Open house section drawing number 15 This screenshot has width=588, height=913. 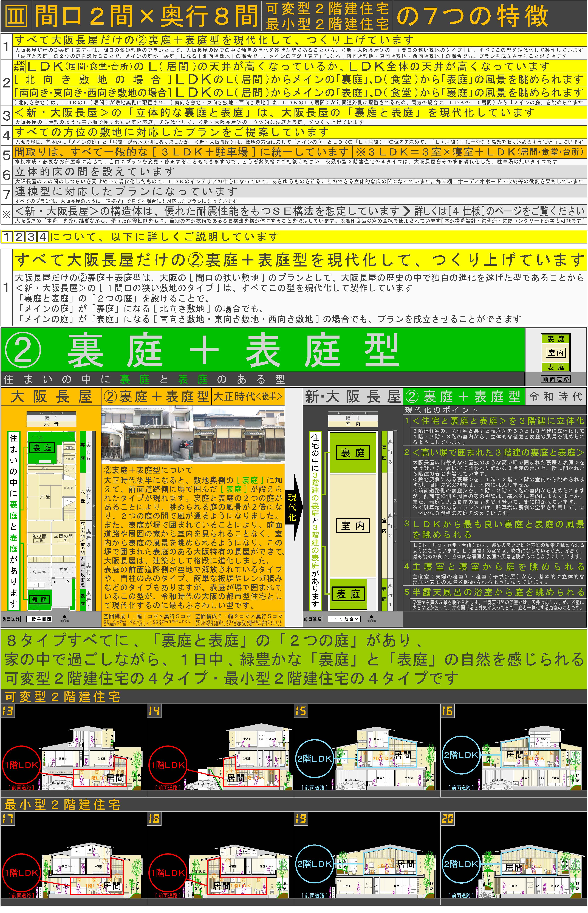click(367, 750)
